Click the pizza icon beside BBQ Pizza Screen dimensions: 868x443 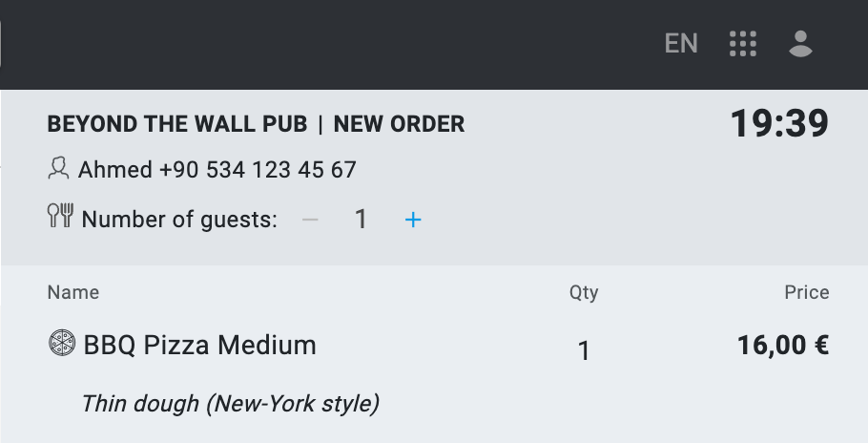(x=61, y=344)
